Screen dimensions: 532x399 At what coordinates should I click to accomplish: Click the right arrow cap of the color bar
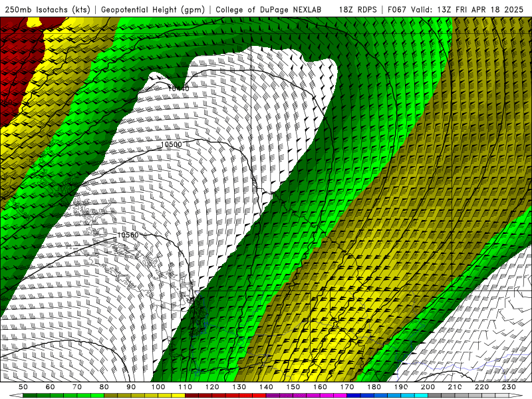[516, 396]
